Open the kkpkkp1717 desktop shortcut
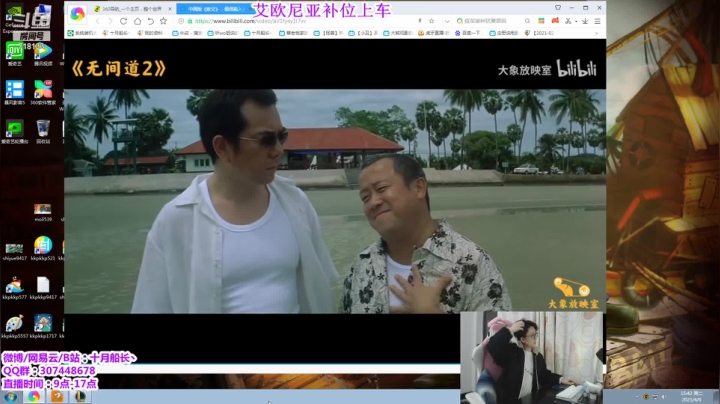 tap(43, 326)
